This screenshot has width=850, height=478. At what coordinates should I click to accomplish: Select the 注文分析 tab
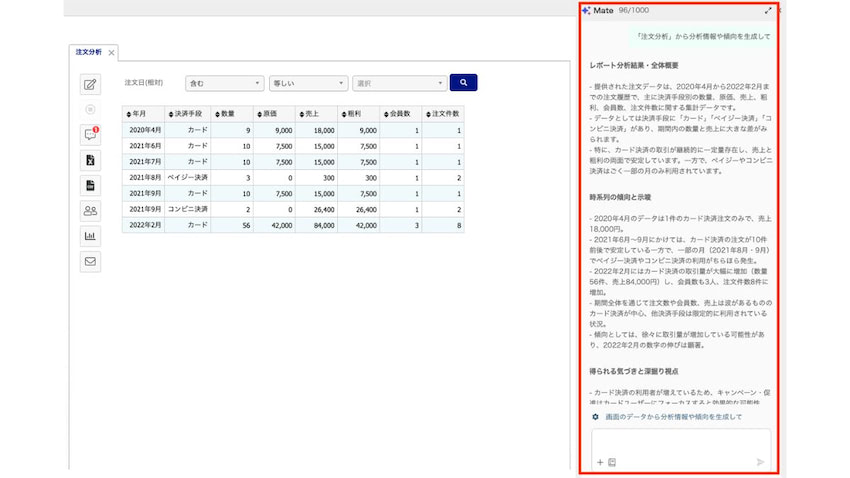coord(88,52)
